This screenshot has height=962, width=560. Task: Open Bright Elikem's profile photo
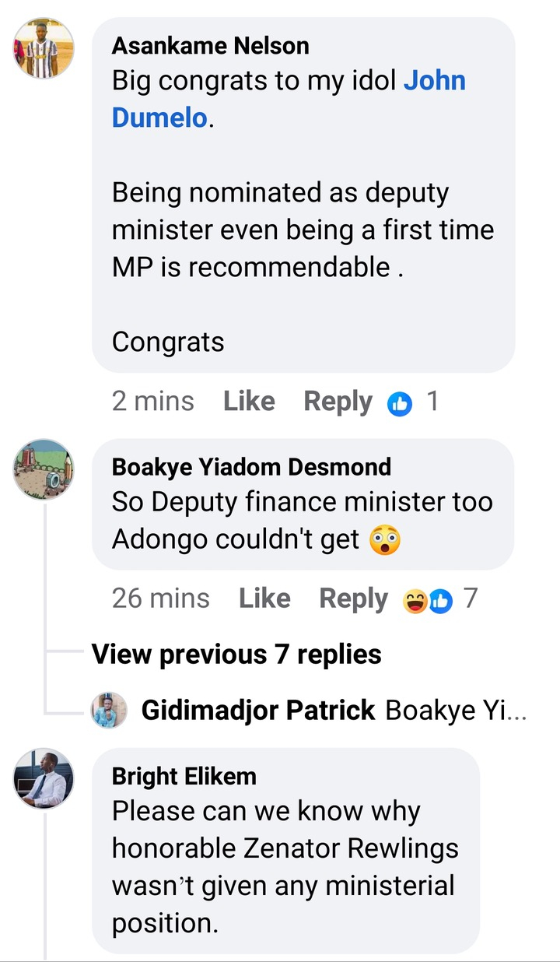point(44,780)
